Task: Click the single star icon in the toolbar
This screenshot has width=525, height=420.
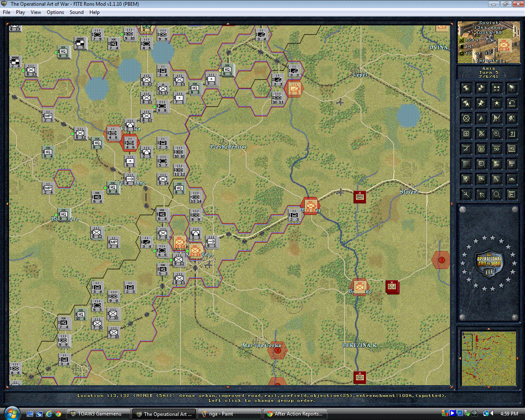Action: coord(496,103)
